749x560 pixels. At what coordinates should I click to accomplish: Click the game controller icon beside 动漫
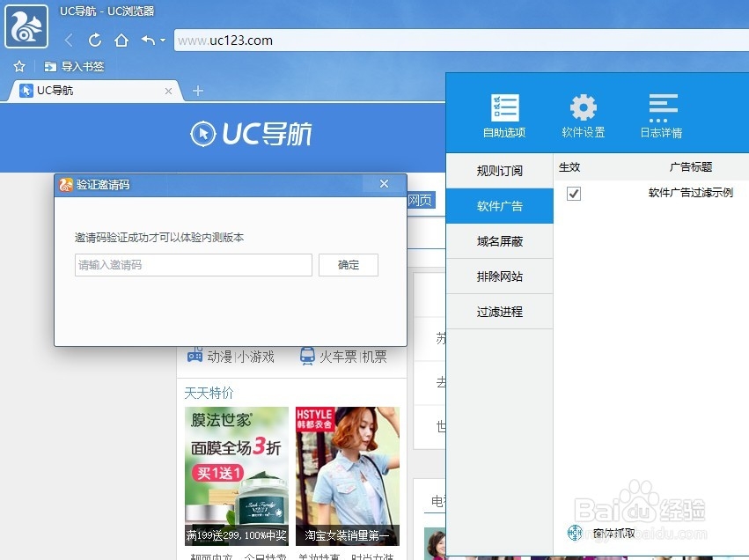pyautogui.click(x=195, y=356)
